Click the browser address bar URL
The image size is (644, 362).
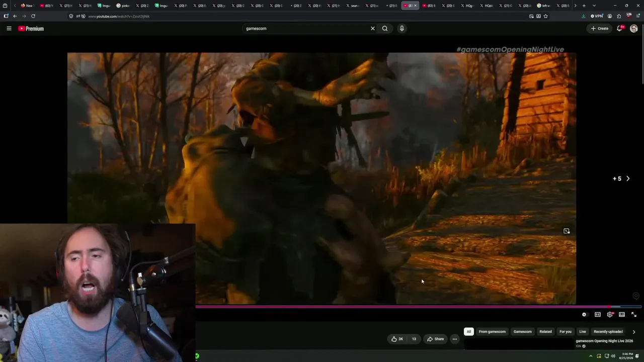point(119,17)
